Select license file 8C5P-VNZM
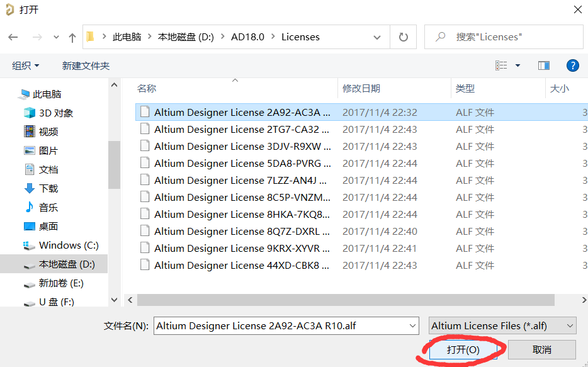Screen dimensions: 588x367 (x=242, y=197)
